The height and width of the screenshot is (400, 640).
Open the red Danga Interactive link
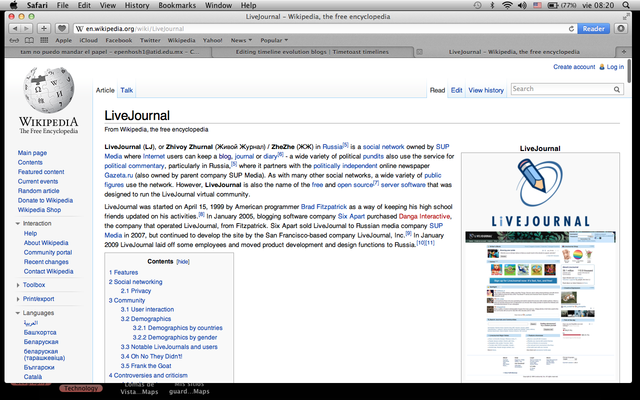pos(424,216)
